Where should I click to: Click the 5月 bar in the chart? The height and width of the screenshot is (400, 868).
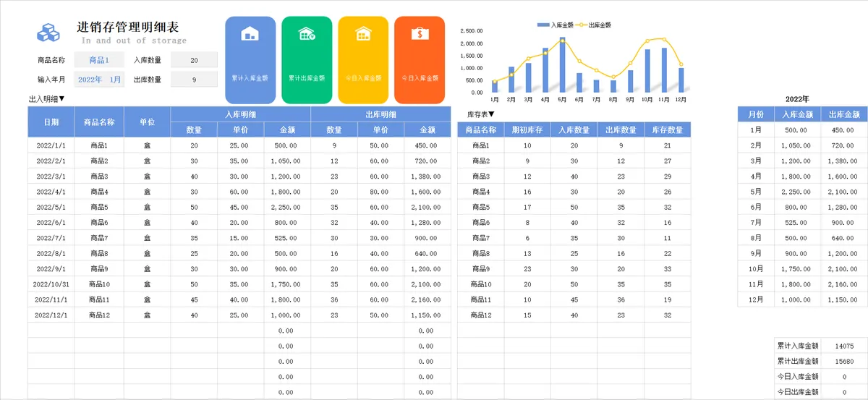[562, 66]
